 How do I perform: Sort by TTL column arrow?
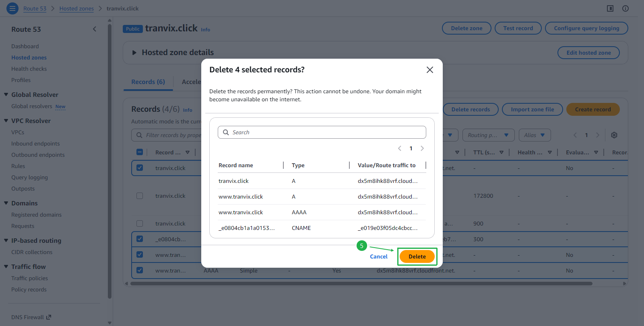[502, 152]
